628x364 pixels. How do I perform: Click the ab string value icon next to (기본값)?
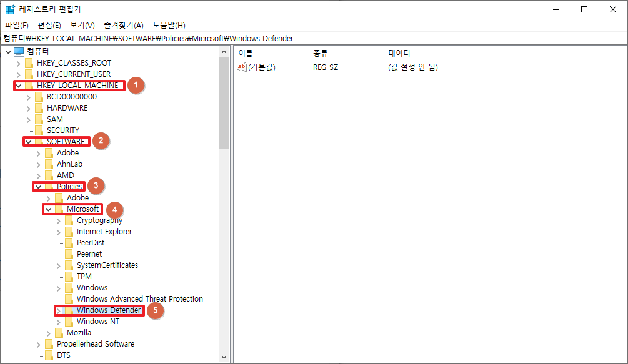241,67
